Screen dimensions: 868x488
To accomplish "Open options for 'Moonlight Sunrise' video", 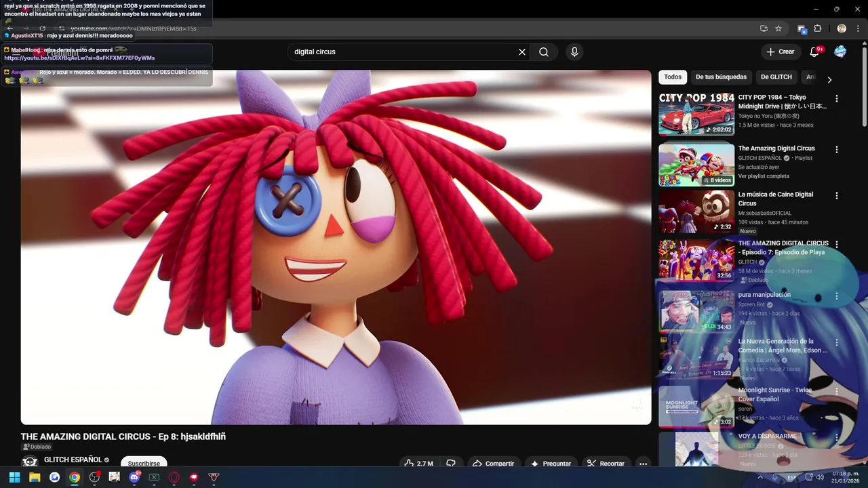I will [x=836, y=391].
